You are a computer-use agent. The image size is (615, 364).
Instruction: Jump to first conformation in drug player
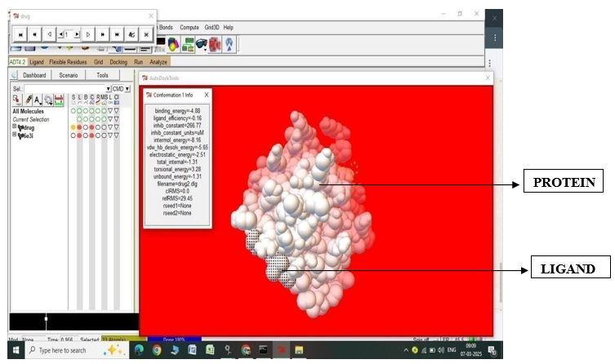point(20,34)
